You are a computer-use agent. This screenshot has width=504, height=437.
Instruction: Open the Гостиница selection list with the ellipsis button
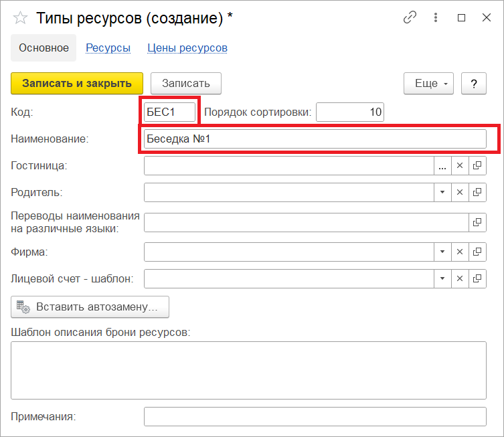click(442, 166)
